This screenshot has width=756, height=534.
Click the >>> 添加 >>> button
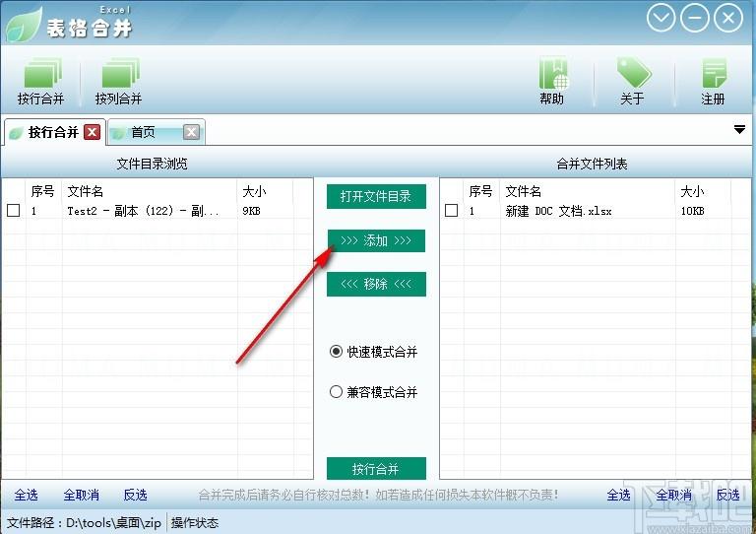(376, 240)
